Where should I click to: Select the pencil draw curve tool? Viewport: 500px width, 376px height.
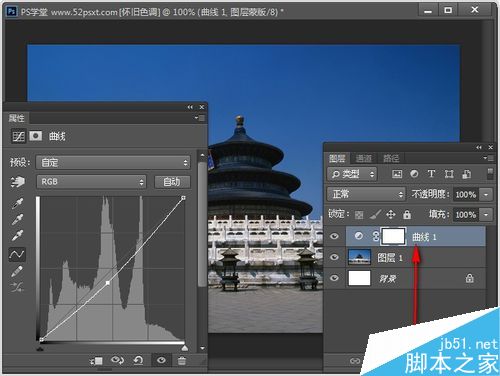click(x=17, y=271)
